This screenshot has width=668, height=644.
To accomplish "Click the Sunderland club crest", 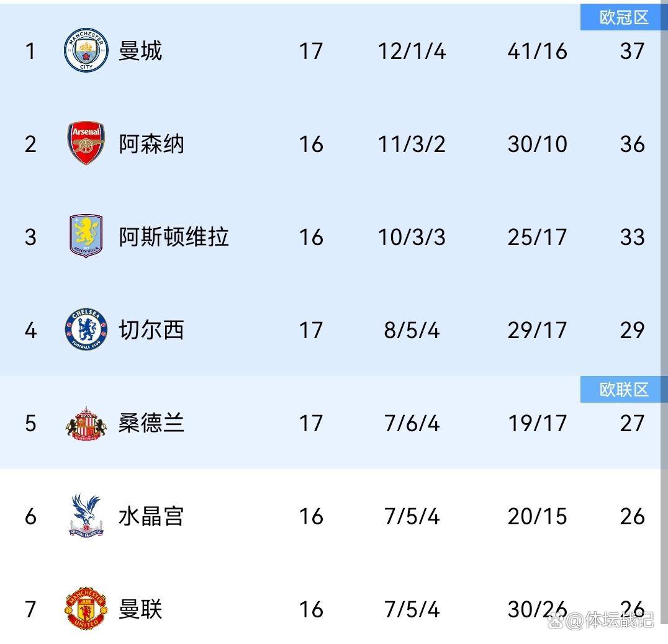I will [x=86, y=424].
